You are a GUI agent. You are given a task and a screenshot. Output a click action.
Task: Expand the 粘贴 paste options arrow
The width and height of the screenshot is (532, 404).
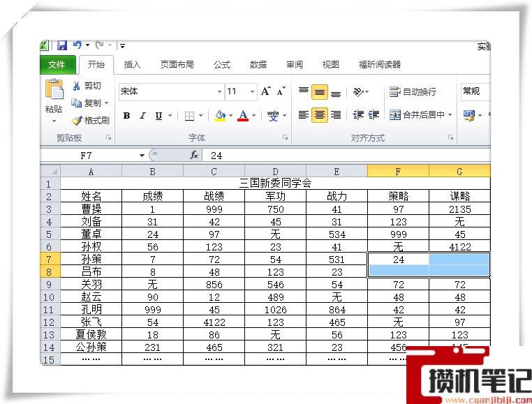[x=54, y=121]
